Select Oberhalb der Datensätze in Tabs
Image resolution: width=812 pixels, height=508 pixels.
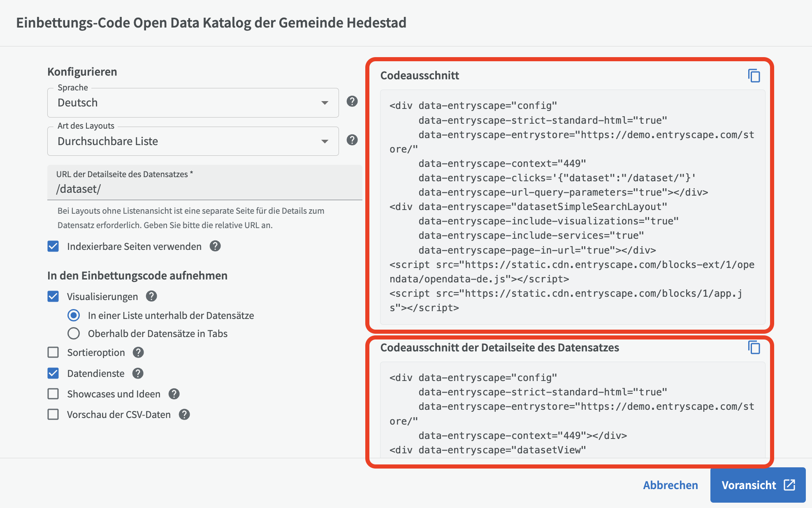(x=74, y=333)
